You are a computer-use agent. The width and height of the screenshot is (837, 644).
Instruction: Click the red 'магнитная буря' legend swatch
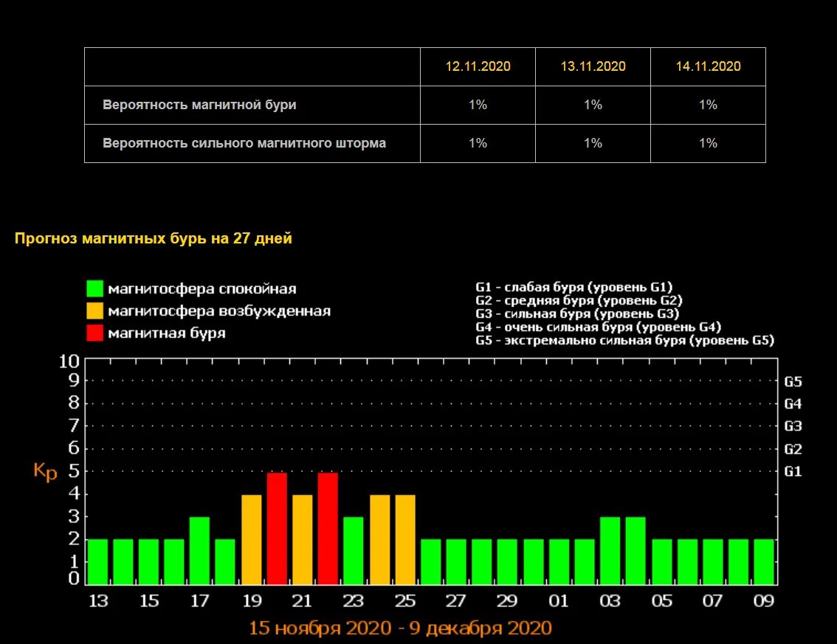coord(94,333)
